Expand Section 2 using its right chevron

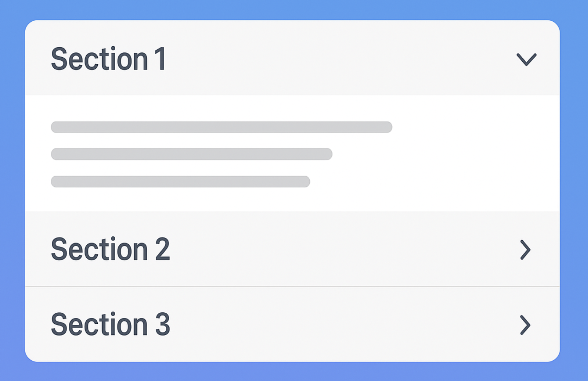pyautogui.click(x=525, y=250)
